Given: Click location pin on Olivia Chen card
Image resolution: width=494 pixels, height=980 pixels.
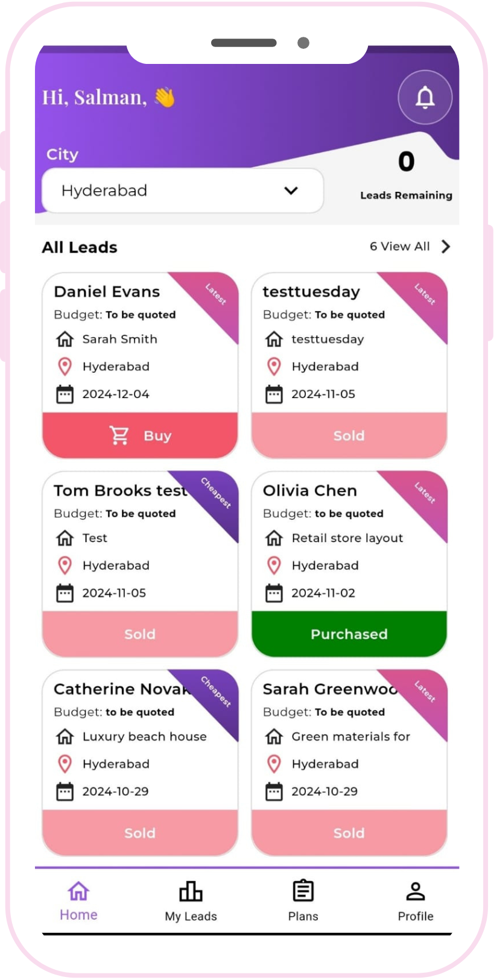Looking at the screenshot, I should click(x=274, y=565).
